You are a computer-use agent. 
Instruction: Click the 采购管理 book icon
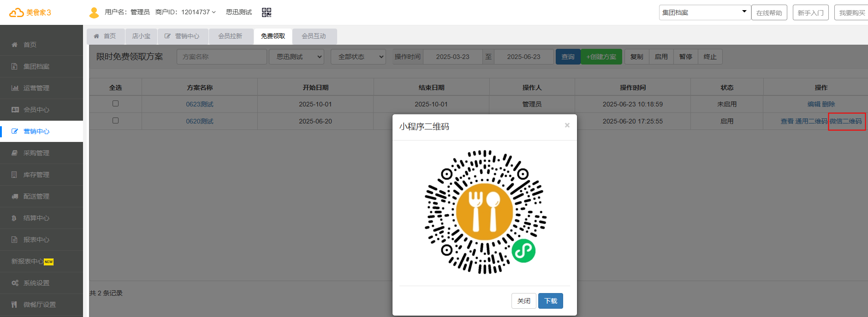[15, 153]
